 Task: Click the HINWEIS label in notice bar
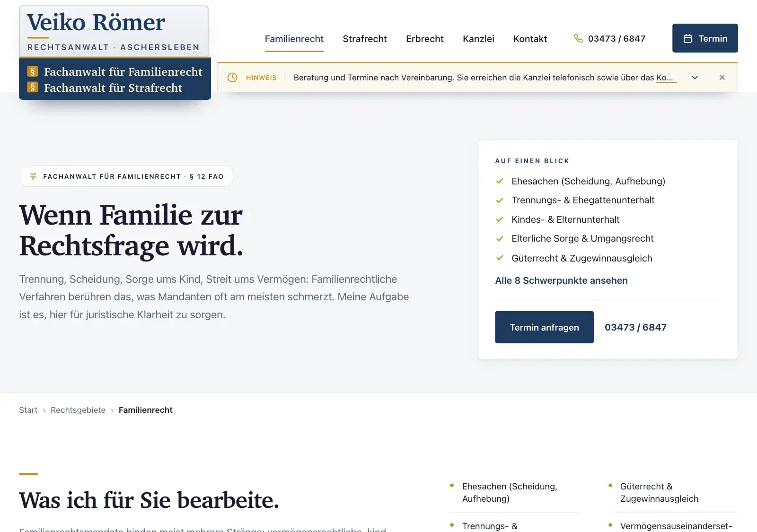click(x=261, y=78)
